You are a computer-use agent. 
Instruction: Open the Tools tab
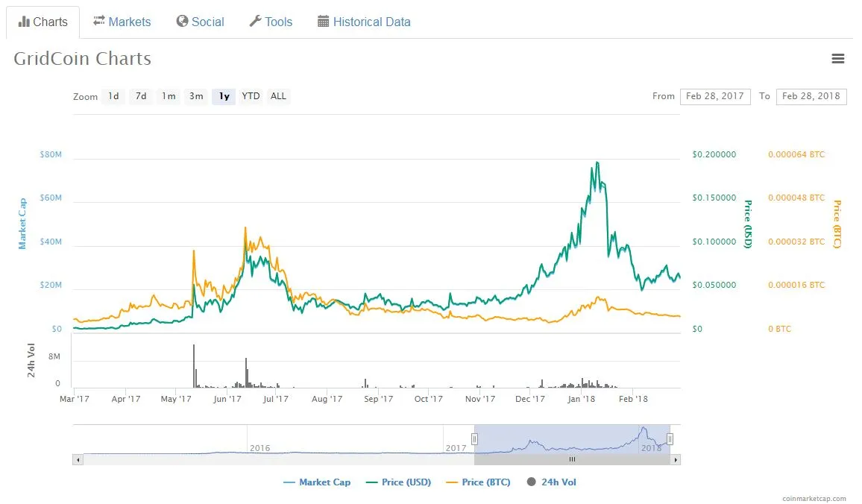coord(271,22)
